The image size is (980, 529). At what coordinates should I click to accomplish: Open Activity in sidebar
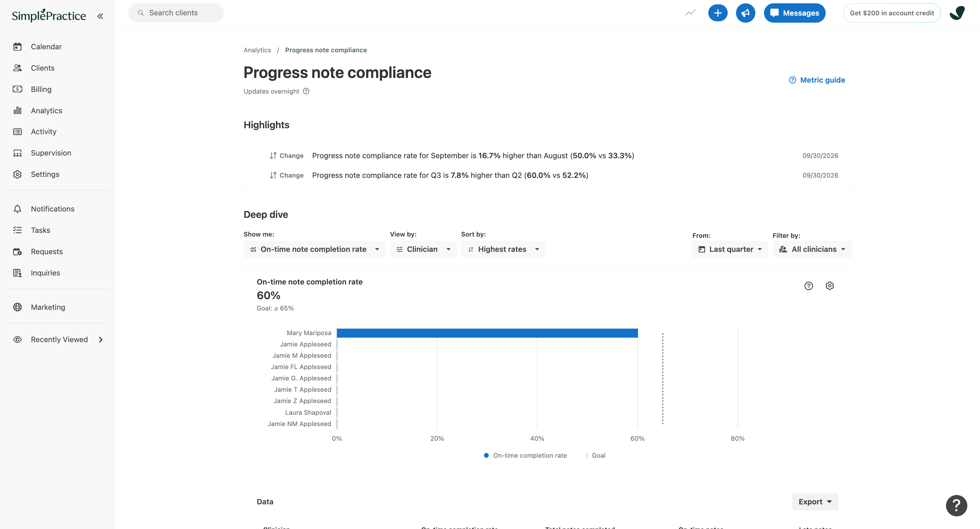[44, 132]
